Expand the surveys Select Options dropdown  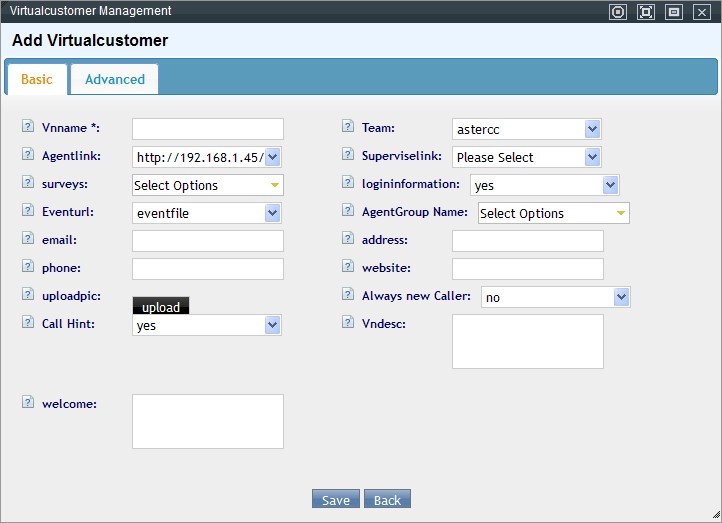tap(207, 185)
